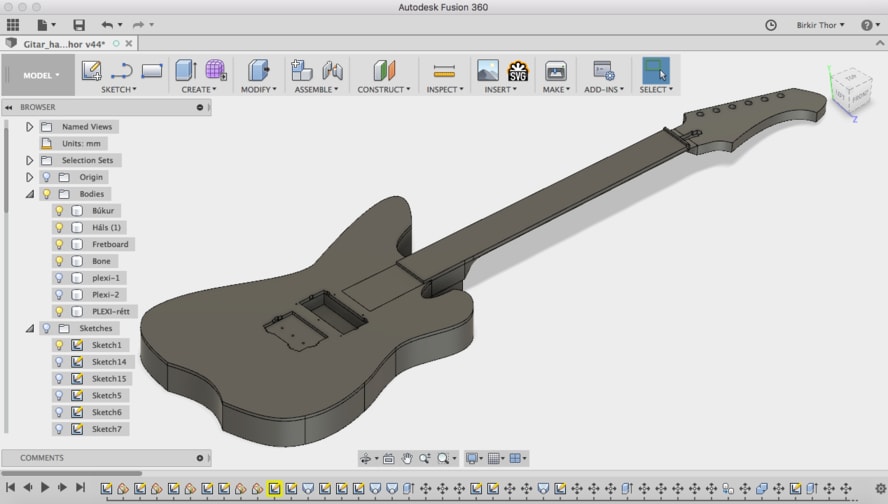This screenshot has height=504, width=888.
Task: Open the MODIFY menu
Action: pyautogui.click(x=258, y=89)
